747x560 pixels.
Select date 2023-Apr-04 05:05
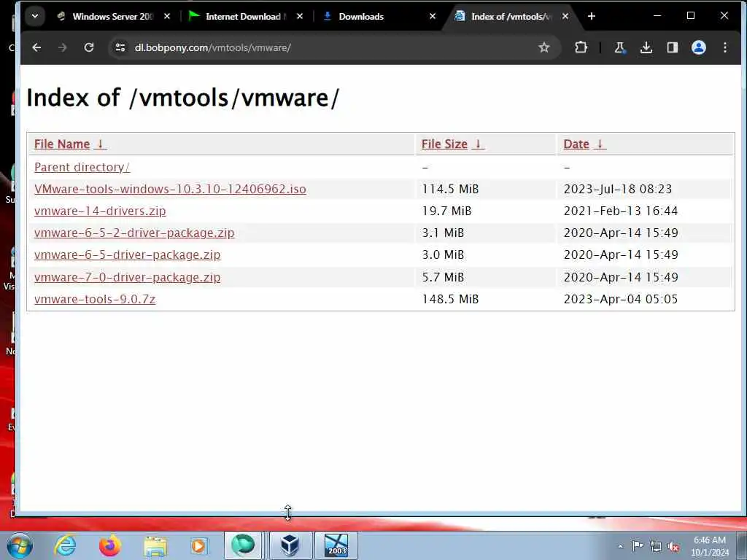620,299
